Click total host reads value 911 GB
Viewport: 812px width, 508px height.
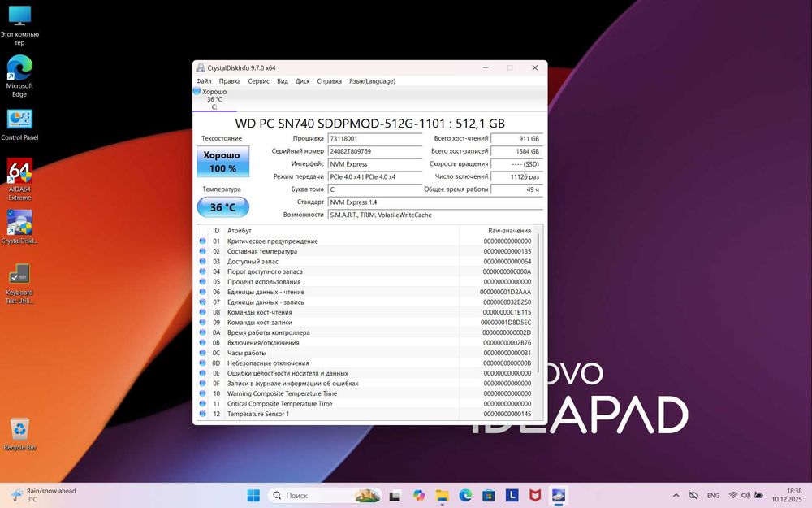tap(516, 139)
